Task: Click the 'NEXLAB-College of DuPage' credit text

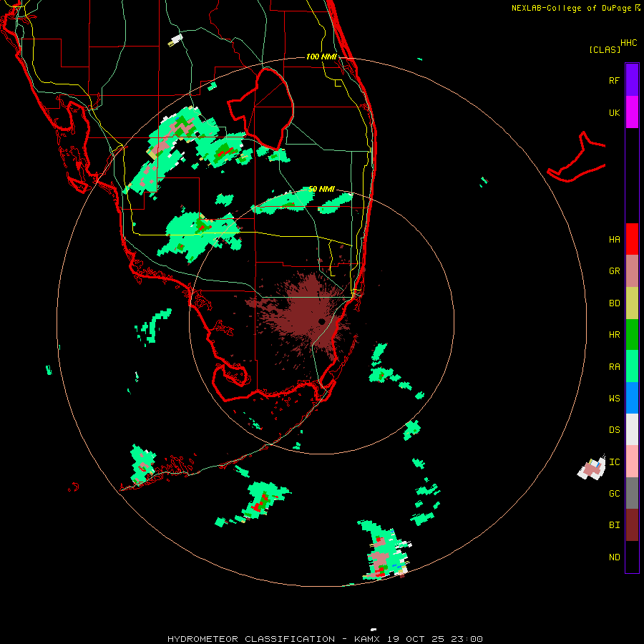Action: [x=571, y=8]
